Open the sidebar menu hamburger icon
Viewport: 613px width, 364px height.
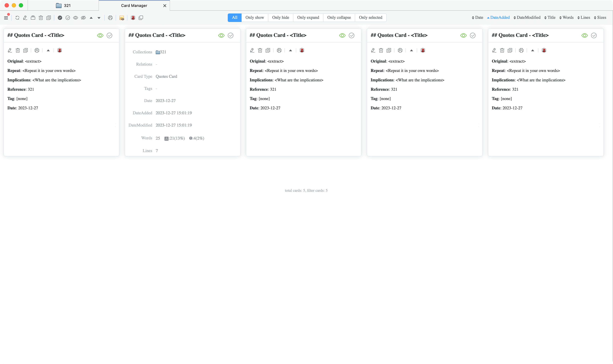[6, 18]
